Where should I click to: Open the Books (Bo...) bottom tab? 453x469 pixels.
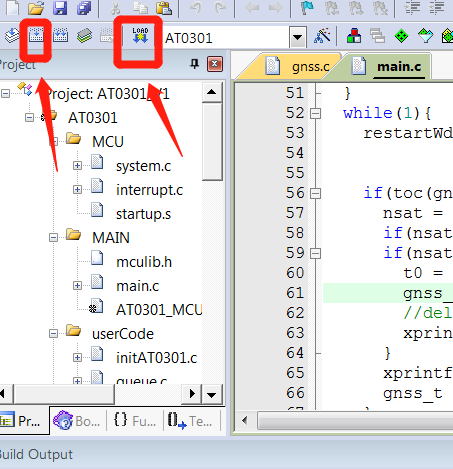pos(78,421)
